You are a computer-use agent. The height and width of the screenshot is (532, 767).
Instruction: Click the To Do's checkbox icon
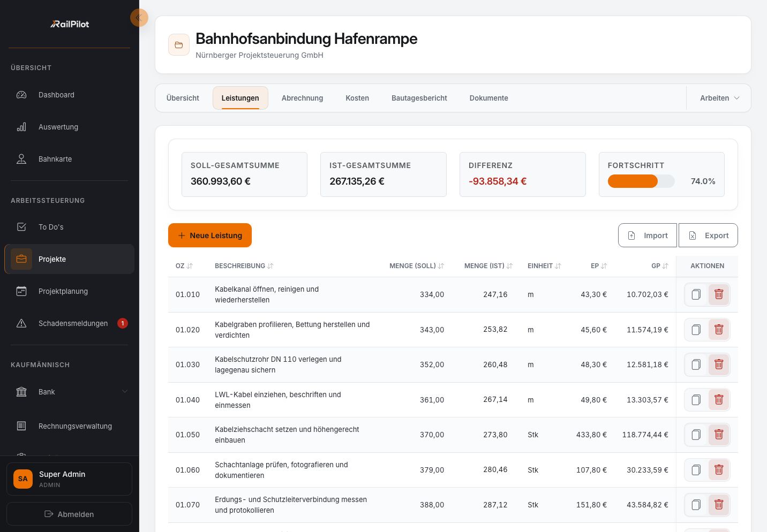[21, 227]
